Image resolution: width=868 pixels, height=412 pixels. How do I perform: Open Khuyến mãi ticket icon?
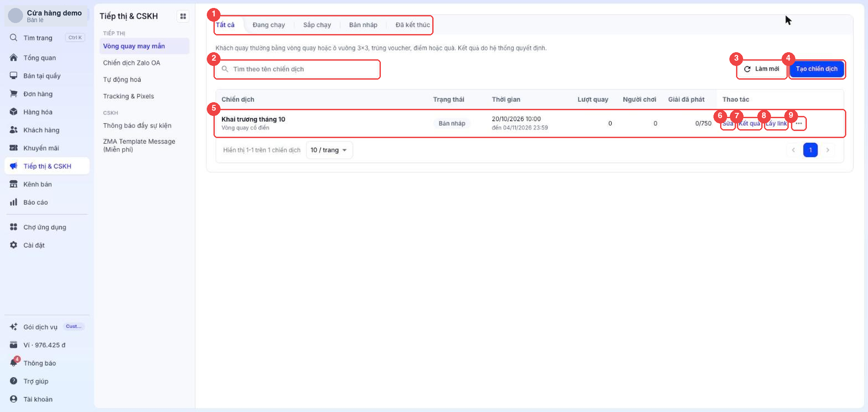click(x=14, y=148)
